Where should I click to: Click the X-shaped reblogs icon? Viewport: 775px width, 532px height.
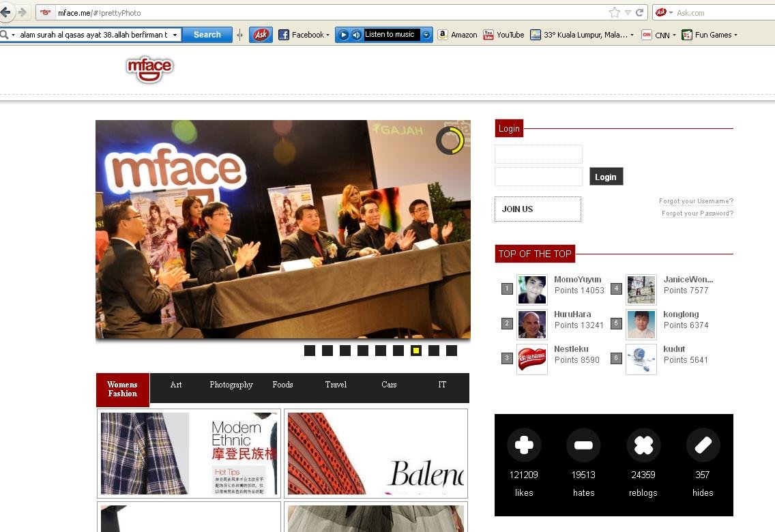(x=643, y=445)
